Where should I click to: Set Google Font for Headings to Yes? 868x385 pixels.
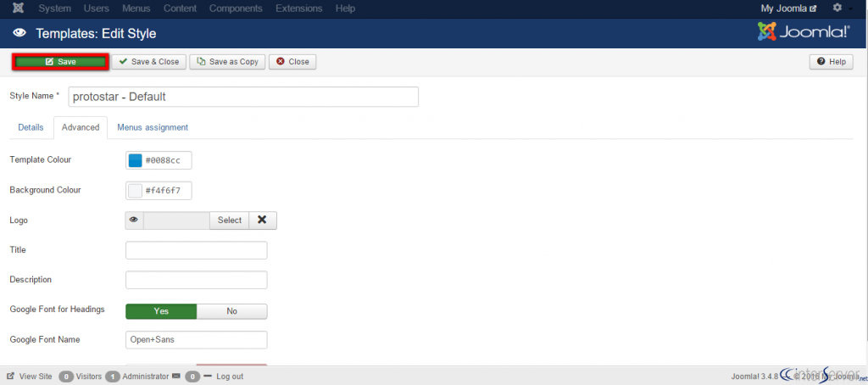tap(161, 311)
